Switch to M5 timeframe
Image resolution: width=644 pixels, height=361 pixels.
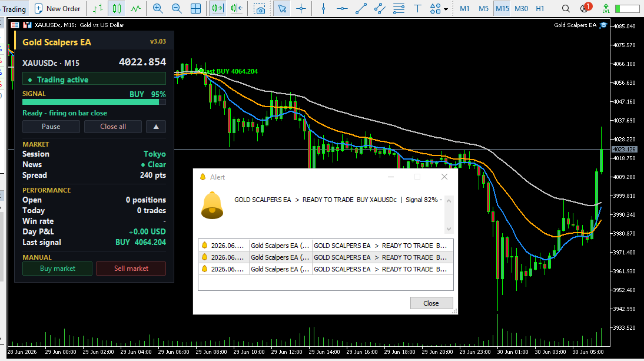pyautogui.click(x=483, y=9)
